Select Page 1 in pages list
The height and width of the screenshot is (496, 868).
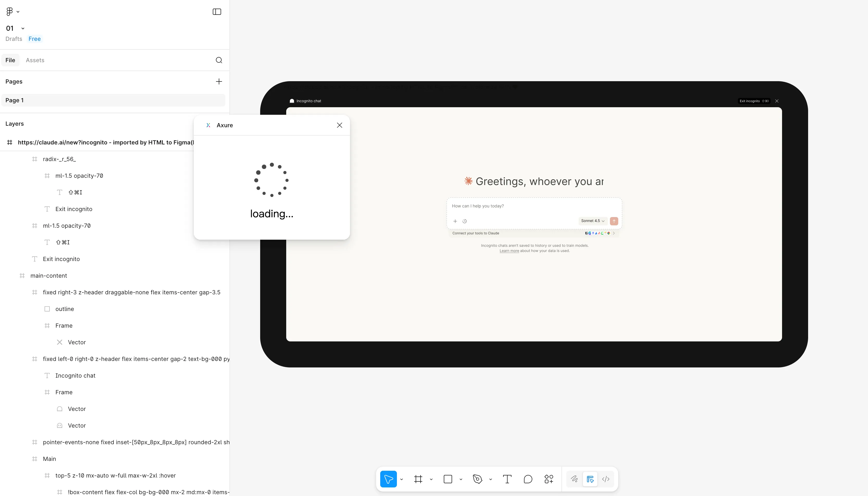[x=15, y=100]
